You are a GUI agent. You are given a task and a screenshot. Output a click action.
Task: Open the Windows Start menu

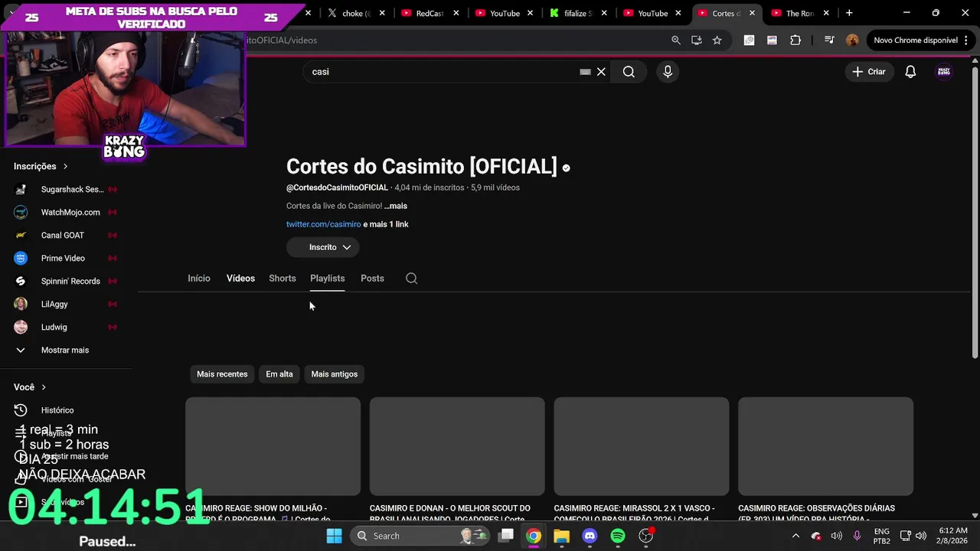click(x=335, y=536)
